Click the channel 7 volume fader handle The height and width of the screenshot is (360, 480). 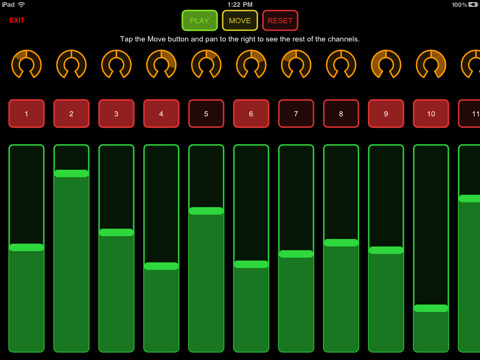[x=296, y=254]
